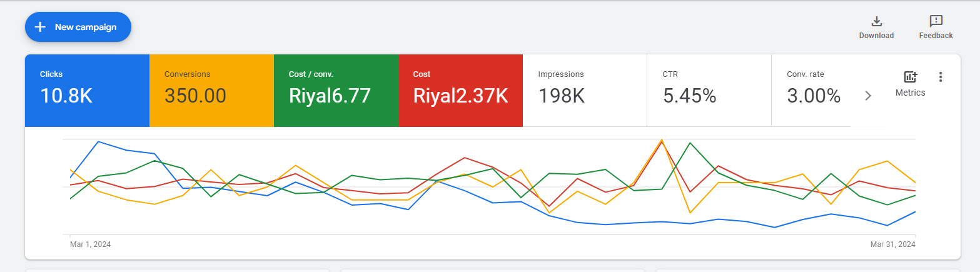Click the green line's highest peak on chart
980x272 pixels.
(x=690, y=143)
